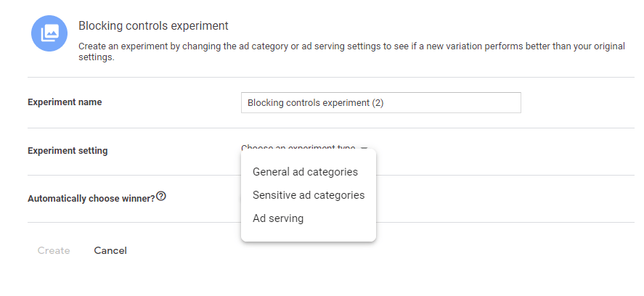Cancel the experiment creation
The height and width of the screenshot is (296, 644).
click(x=110, y=251)
